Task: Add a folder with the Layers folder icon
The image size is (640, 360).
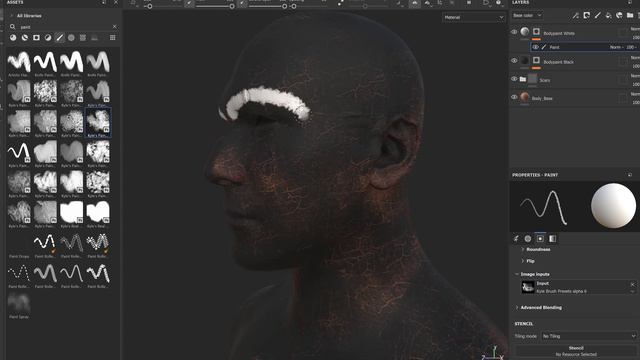Action: point(630,16)
